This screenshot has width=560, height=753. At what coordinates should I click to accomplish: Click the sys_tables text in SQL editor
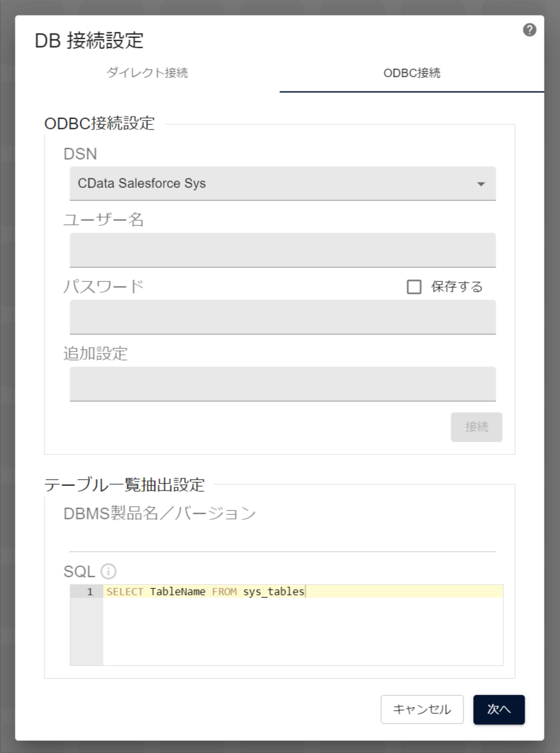[x=273, y=592]
